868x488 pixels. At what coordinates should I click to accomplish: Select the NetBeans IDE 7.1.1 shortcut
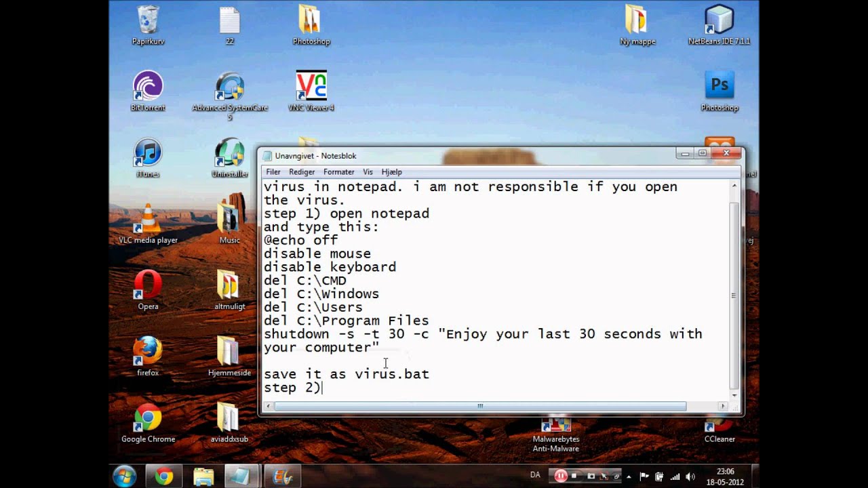(x=719, y=26)
